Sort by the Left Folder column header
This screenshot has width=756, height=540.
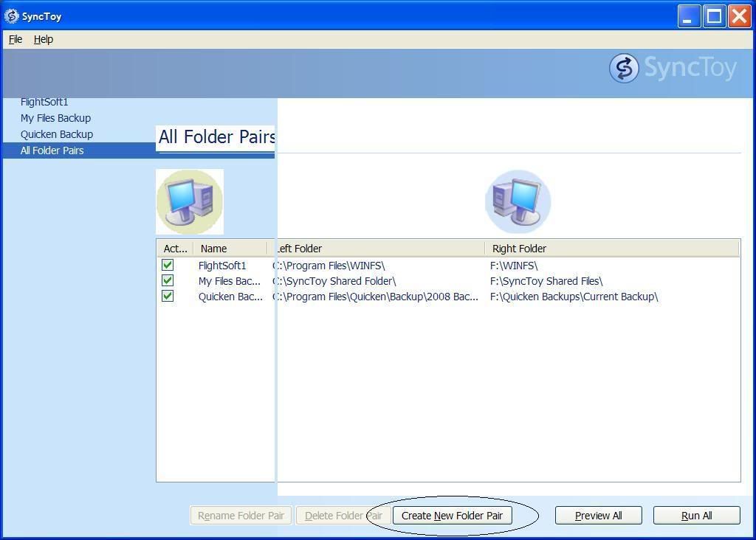376,249
